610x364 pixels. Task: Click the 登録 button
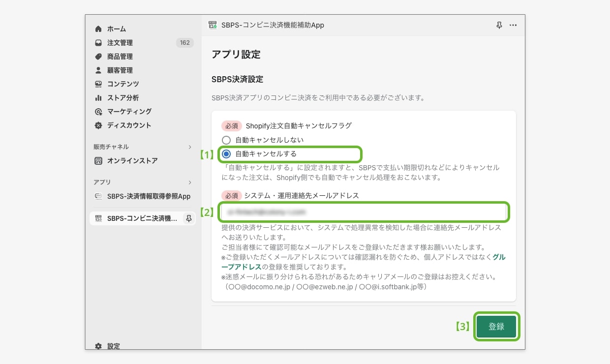coord(496,327)
